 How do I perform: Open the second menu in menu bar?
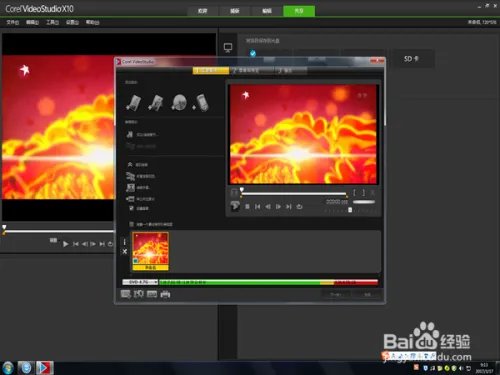point(32,22)
